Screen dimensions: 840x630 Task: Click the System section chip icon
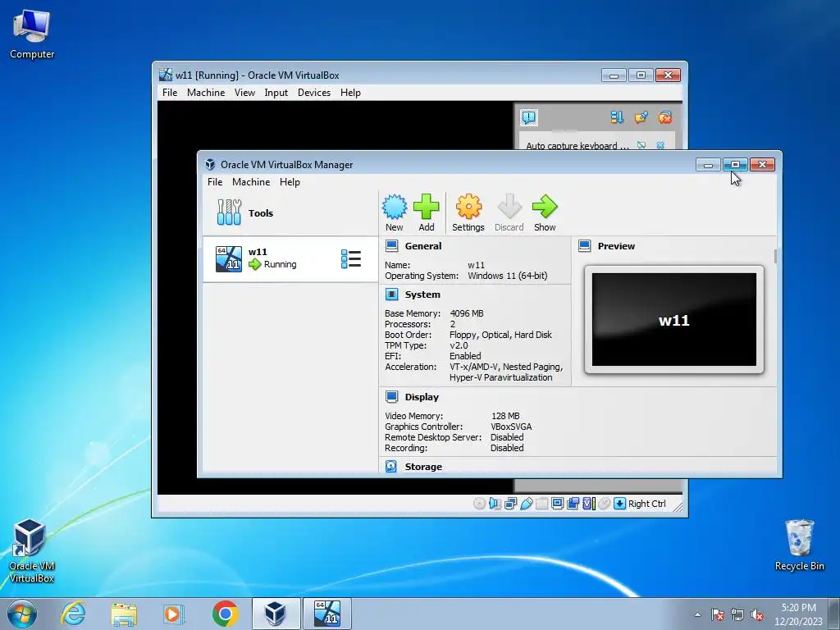click(391, 294)
